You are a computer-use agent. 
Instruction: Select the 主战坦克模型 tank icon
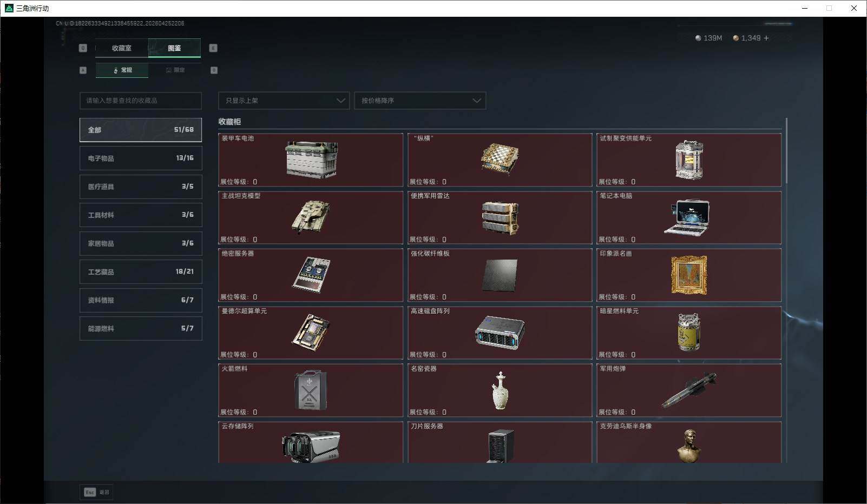tap(311, 217)
